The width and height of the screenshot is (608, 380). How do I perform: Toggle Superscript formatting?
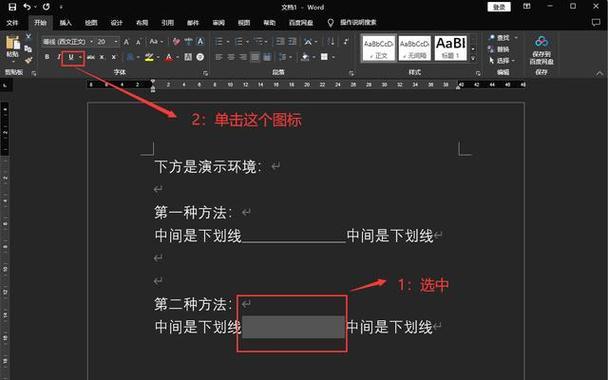tap(114, 57)
